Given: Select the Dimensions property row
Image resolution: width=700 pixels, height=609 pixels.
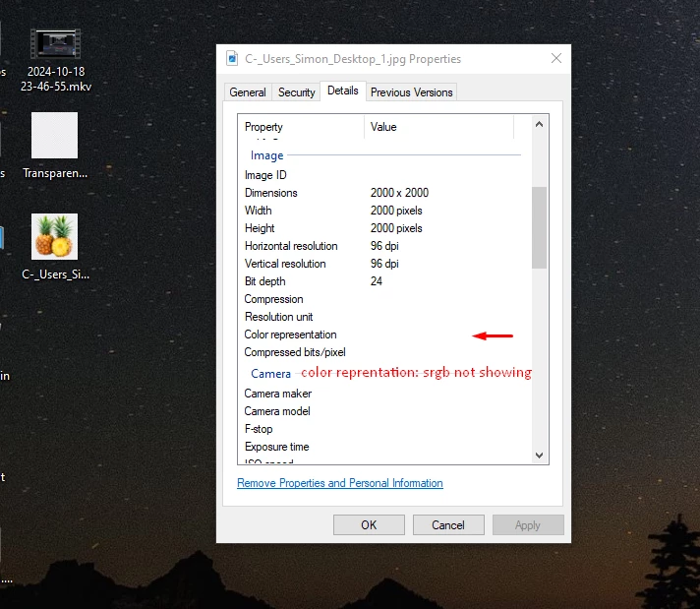Looking at the screenshot, I should [384, 193].
